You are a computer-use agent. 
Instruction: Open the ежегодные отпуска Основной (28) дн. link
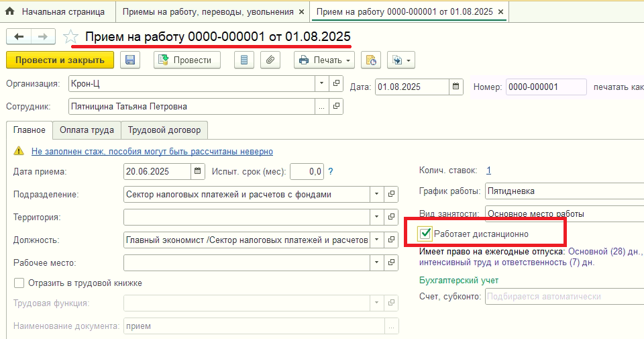coord(604,252)
